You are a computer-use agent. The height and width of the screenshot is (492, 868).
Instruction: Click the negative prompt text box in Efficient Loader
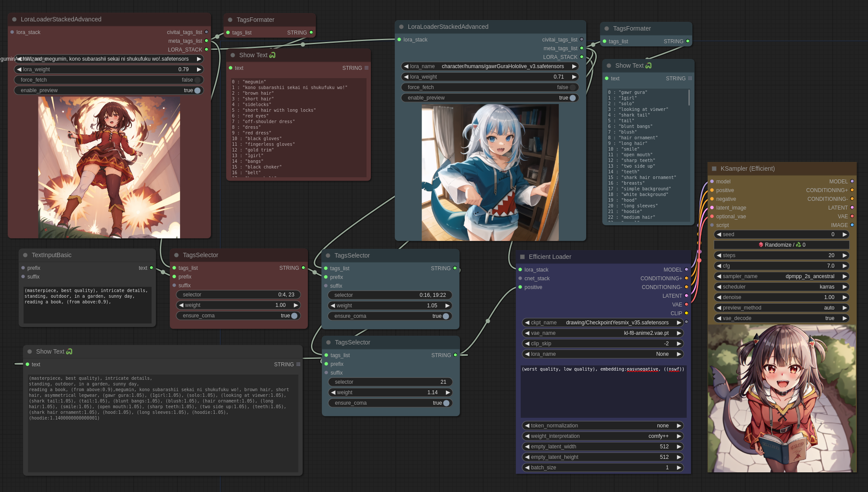[603, 391]
